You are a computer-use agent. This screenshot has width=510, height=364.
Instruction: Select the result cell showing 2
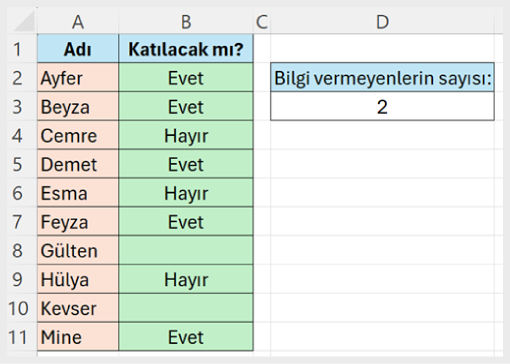382,106
